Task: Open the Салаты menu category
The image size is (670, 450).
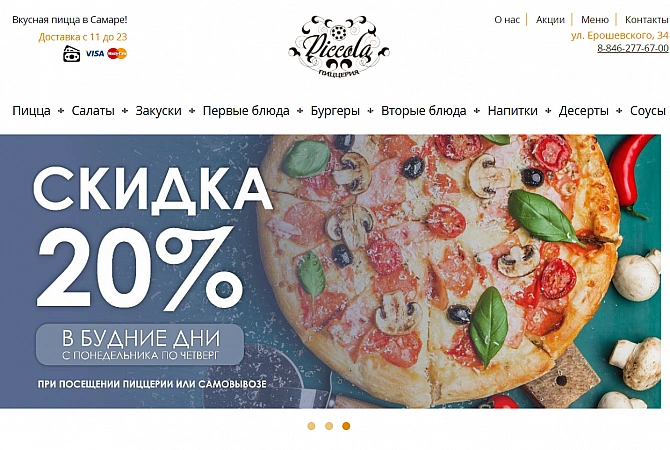Action: (93, 111)
